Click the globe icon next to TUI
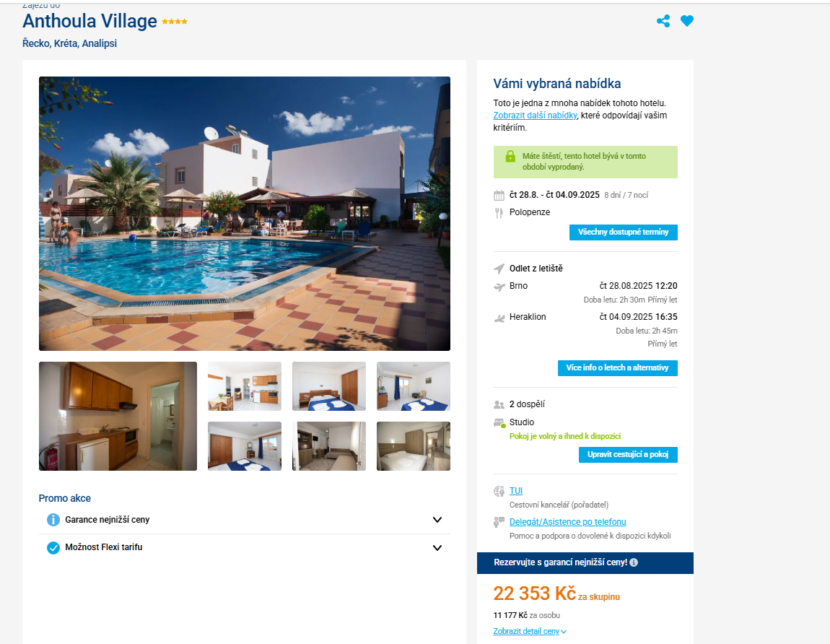The height and width of the screenshot is (644, 830). 499,491
